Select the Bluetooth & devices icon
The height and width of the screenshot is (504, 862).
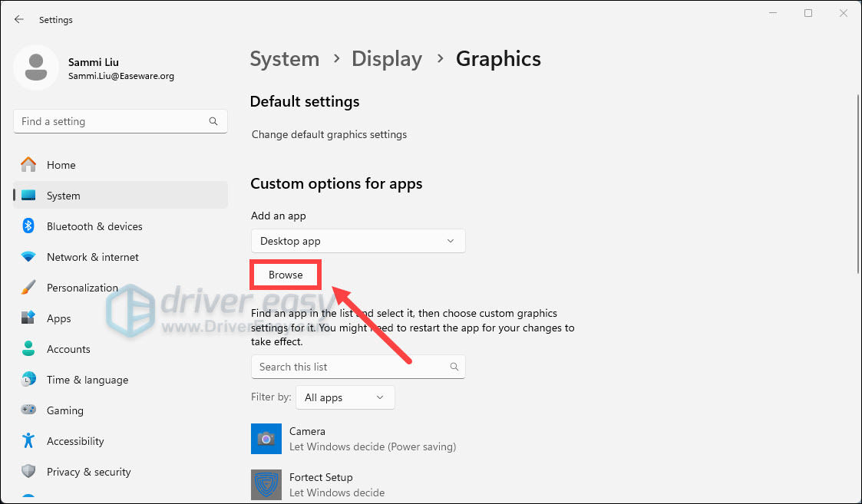tap(28, 226)
